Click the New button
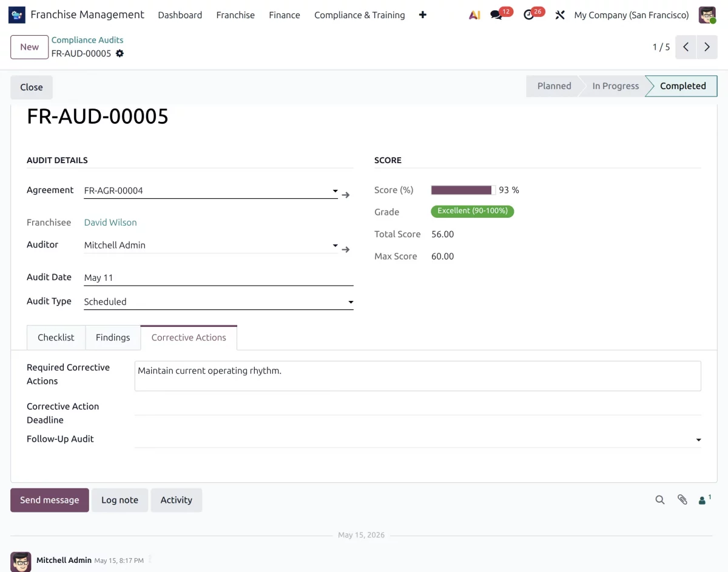Screen dimensions: 728x572 29,47
